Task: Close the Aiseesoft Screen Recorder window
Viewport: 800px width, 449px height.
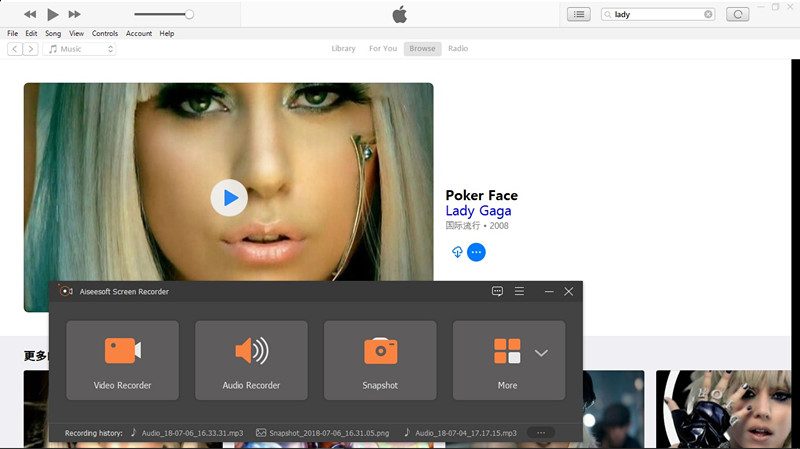Action: [568, 291]
